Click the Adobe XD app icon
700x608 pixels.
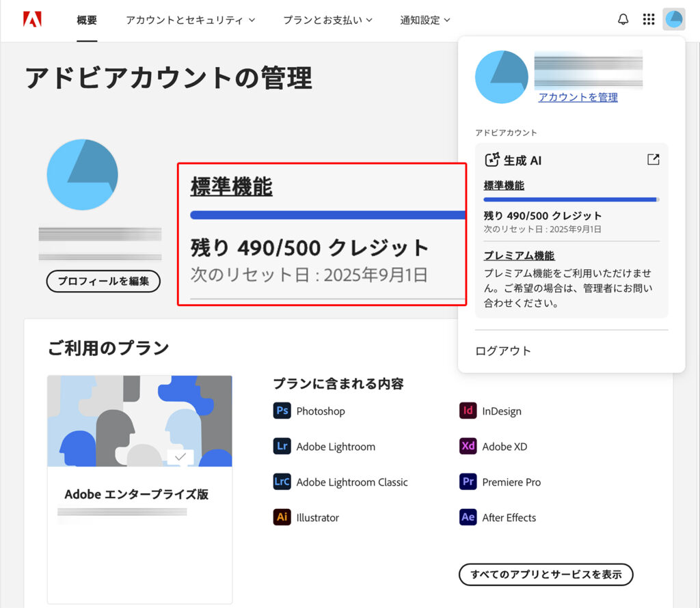click(468, 446)
